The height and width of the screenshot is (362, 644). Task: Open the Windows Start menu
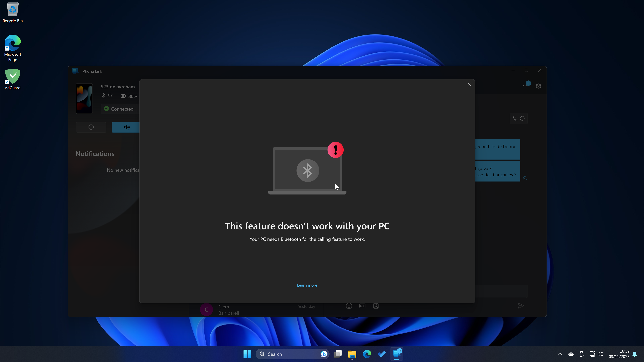(x=247, y=354)
